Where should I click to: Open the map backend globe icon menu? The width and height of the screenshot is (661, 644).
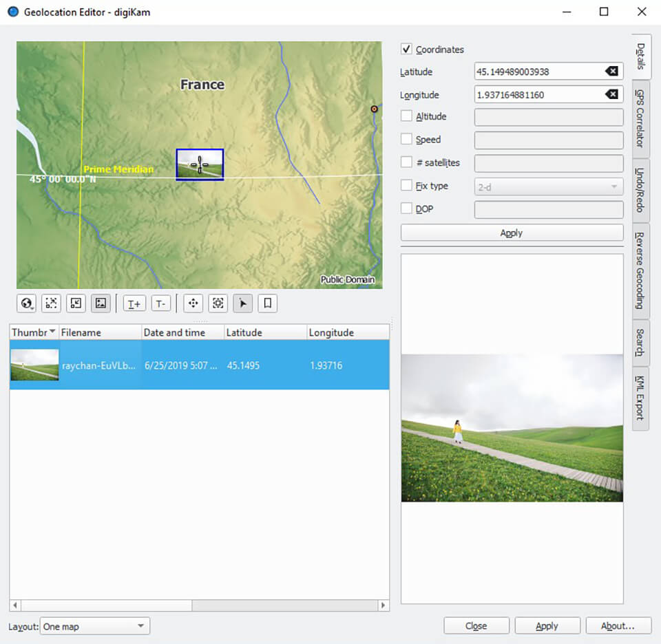pos(25,303)
